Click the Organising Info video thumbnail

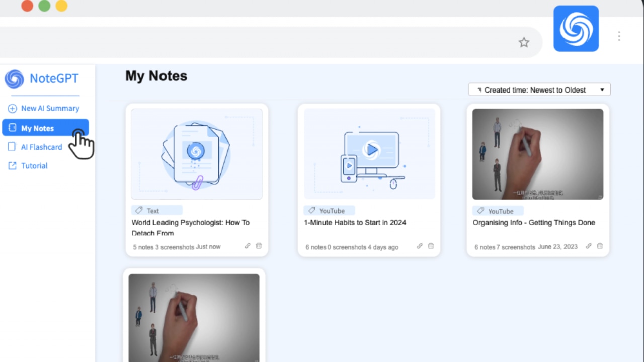(x=537, y=154)
